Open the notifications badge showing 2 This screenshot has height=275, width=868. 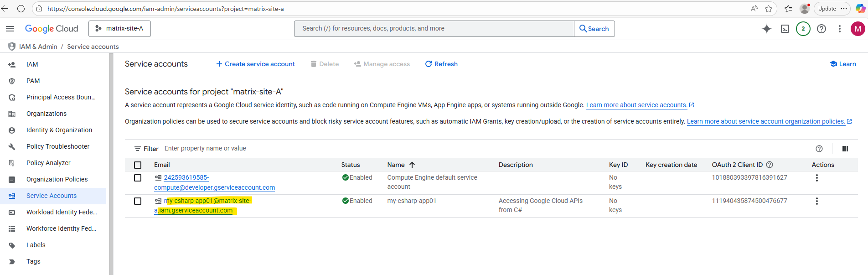coord(803,29)
